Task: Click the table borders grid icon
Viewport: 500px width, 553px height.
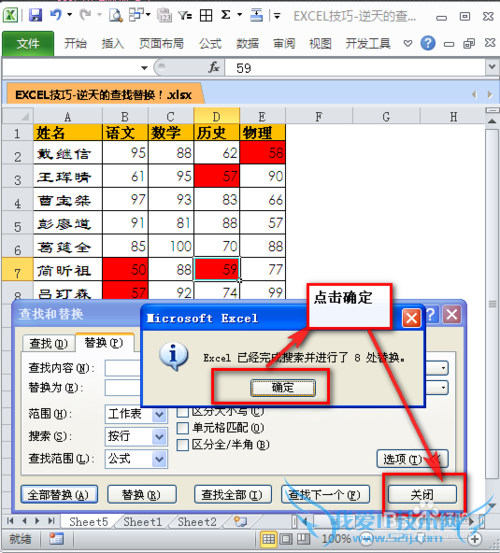Action: click(206, 15)
